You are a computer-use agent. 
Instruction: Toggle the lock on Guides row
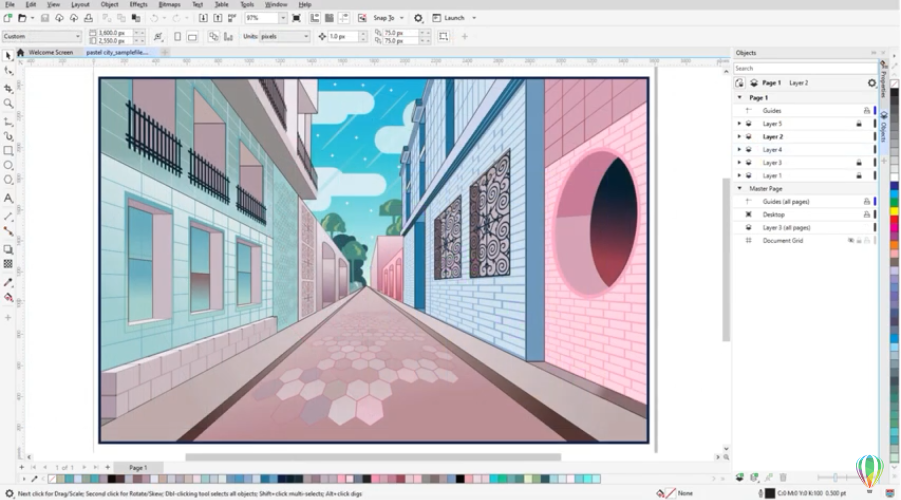867,110
